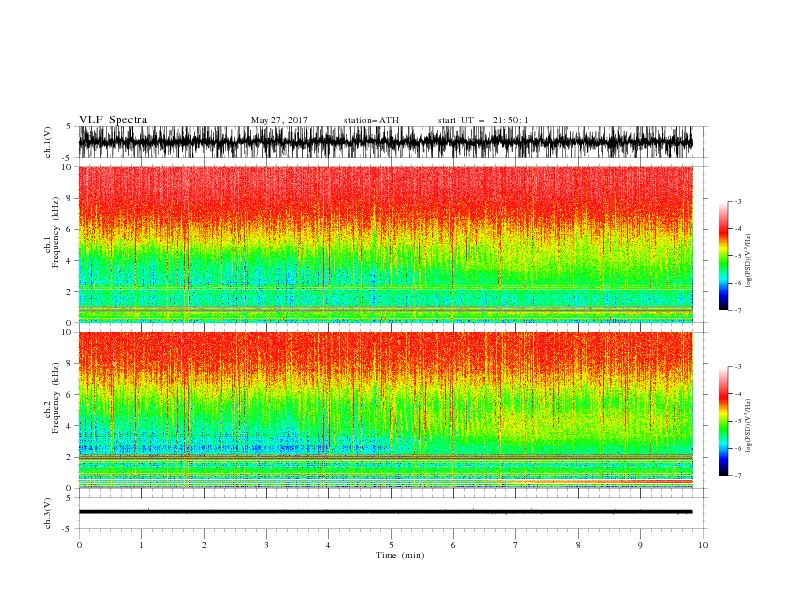
Task: Click the ch.2 panel color scale bar
Action: pyautogui.click(x=723, y=421)
